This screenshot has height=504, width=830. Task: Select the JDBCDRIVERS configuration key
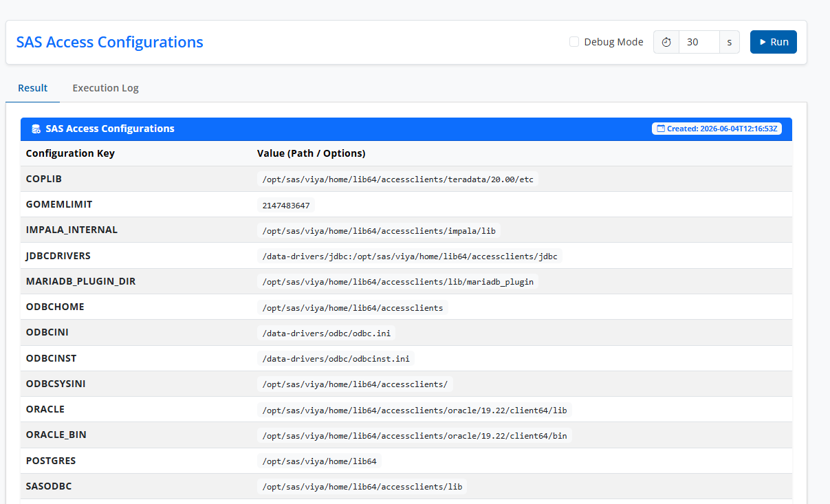point(58,256)
